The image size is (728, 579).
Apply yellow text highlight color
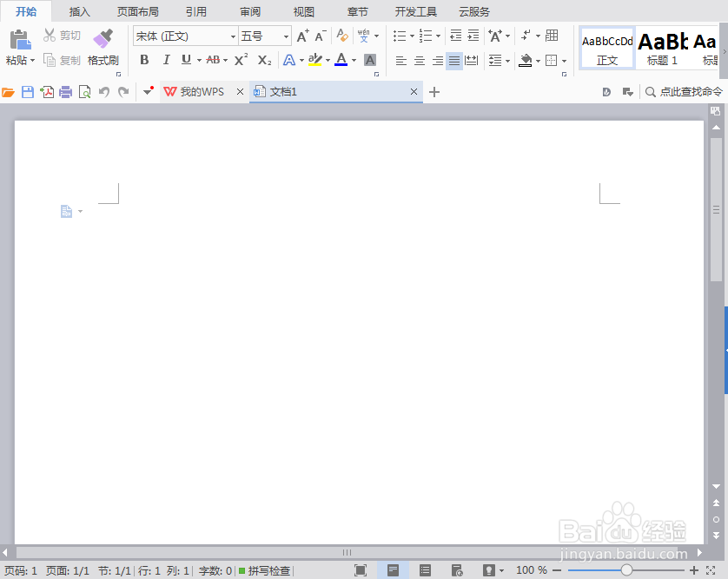pyautogui.click(x=315, y=60)
